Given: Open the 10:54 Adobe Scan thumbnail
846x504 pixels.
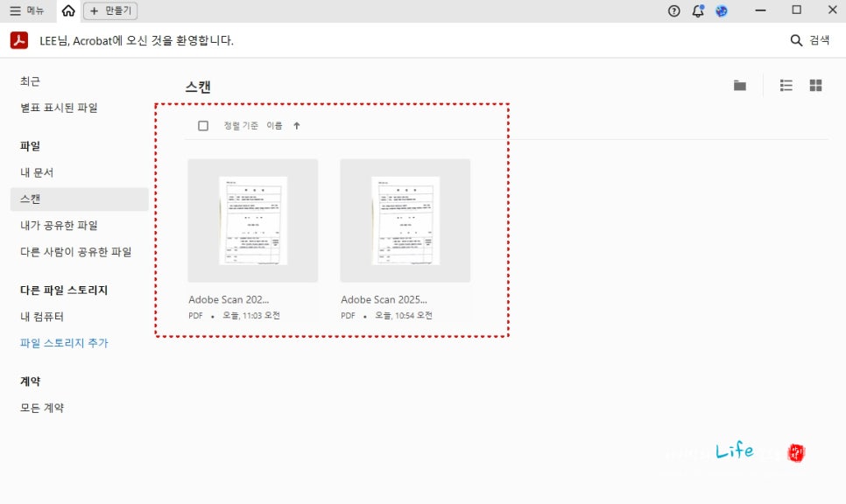Looking at the screenshot, I should point(405,220).
